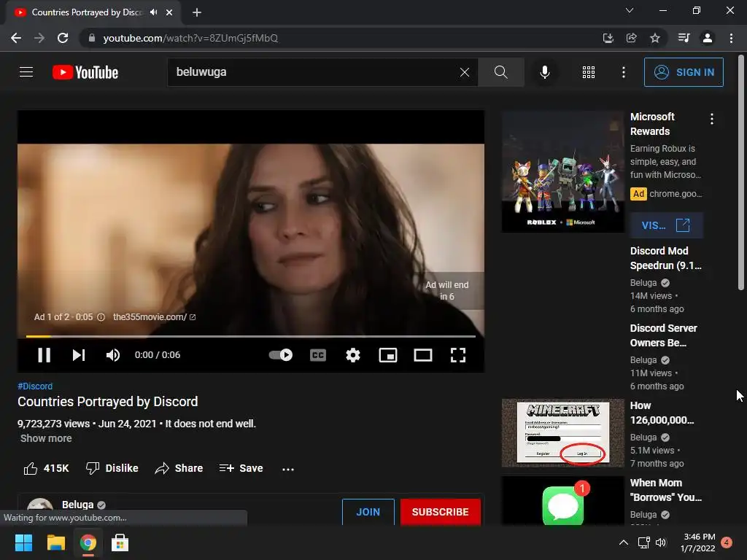Visit the355movie.com ad link
The image size is (747, 560).
pos(154,317)
